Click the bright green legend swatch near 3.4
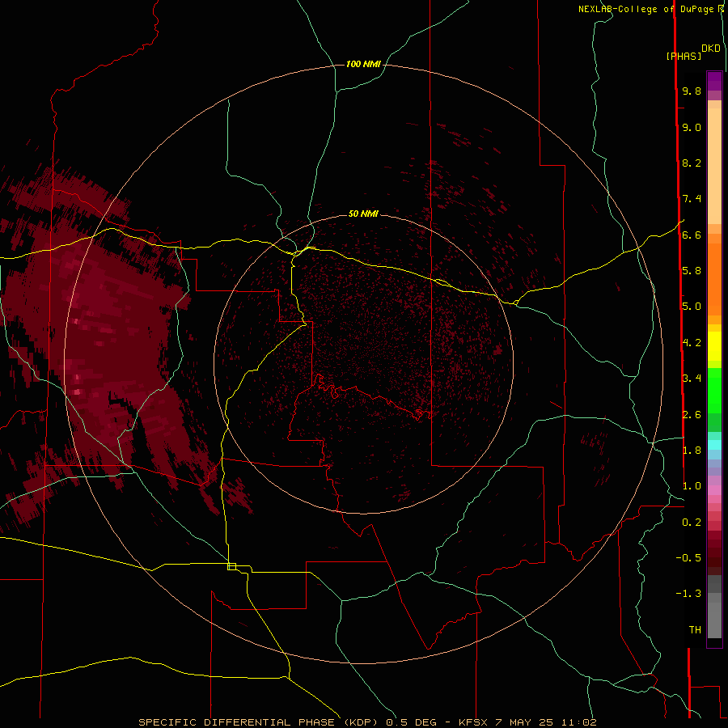 (x=714, y=391)
